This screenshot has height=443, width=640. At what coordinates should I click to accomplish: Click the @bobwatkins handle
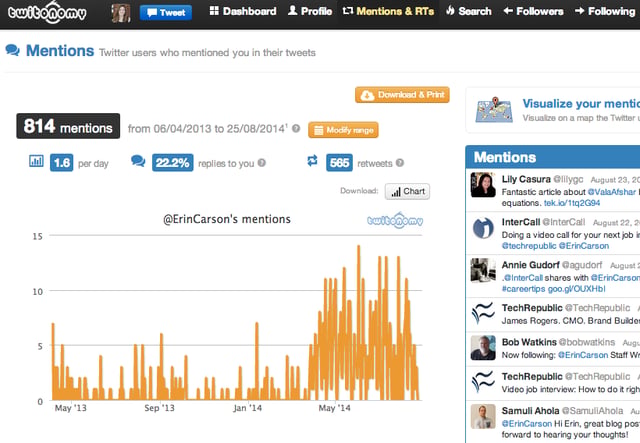click(x=587, y=342)
